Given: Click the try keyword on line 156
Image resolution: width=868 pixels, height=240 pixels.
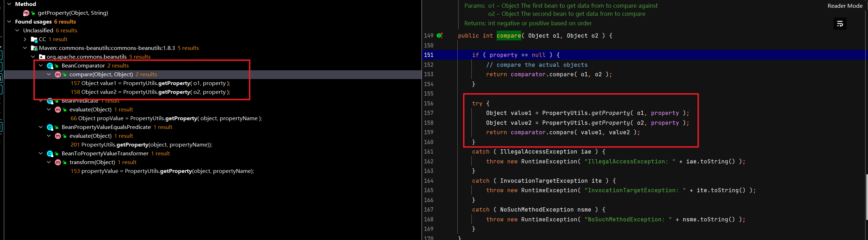Looking at the screenshot, I should (x=477, y=103).
